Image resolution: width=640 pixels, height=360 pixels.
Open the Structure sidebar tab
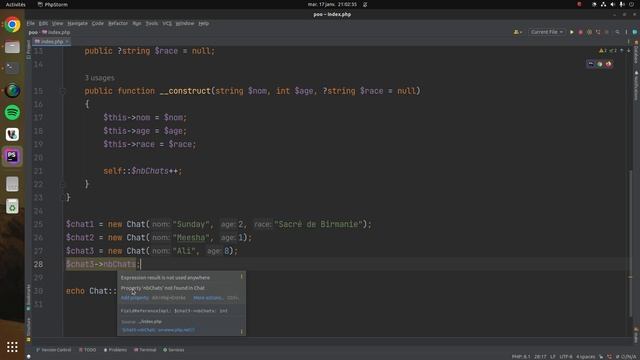point(29,329)
